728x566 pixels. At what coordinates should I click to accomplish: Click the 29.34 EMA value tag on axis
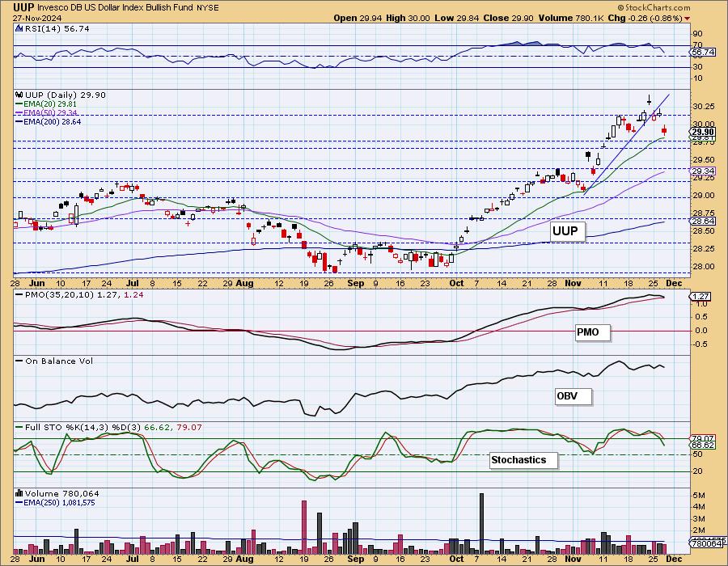click(x=703, y=171)
